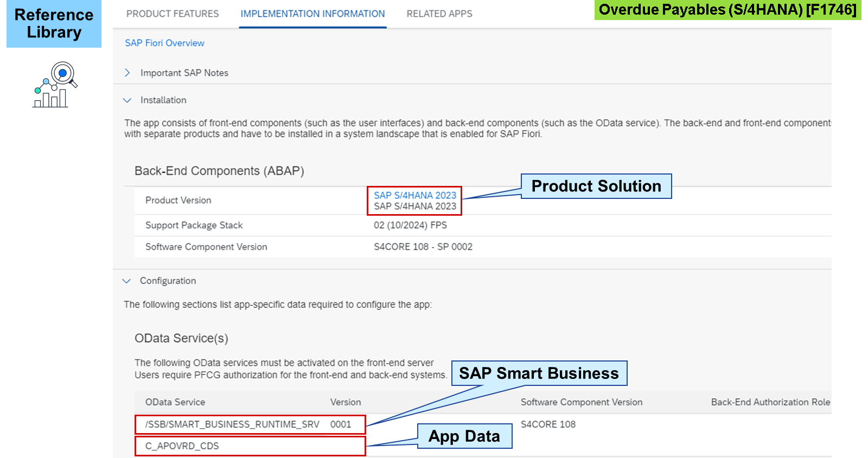The width and height of the screenshot is (868, 458).
Task: Click the Product Version row label
Action: point(178,200)
